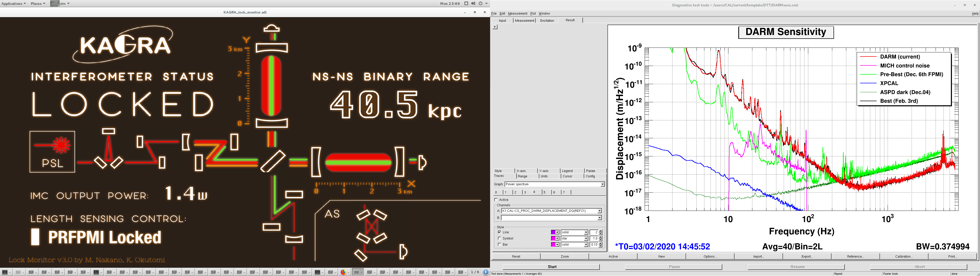Open the Applications menu
Image resolution: width=980 pixels, height=276 pixels.
click(x=14, y=3)
